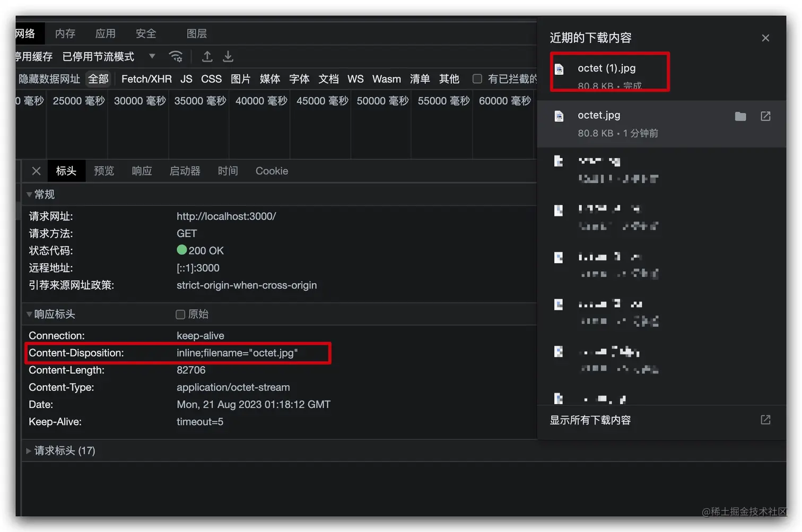The width and height of the screenshot is (802, 532).
Task: Open all downloads page via external-link icon
Action: click(765, 420)
